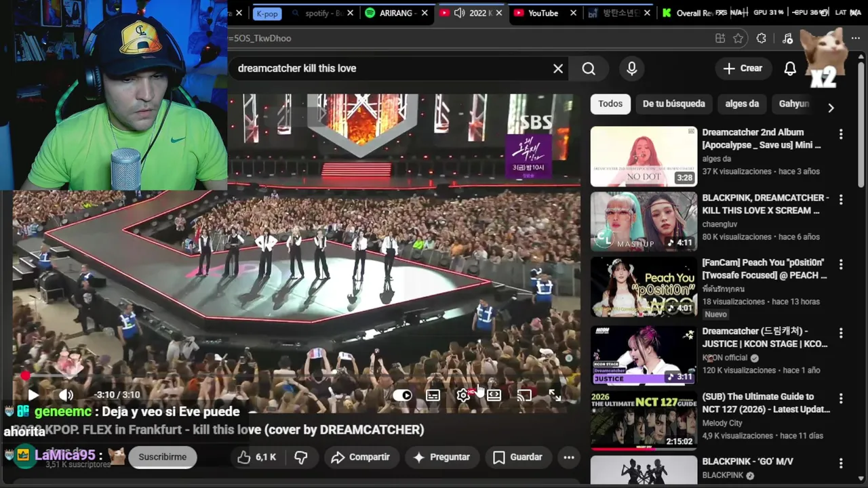Viewport: 868px width, 488px height.
Task: Open Dreamcatcher JUSTICE KCON STAGE video title
Action: click(765, 338)
